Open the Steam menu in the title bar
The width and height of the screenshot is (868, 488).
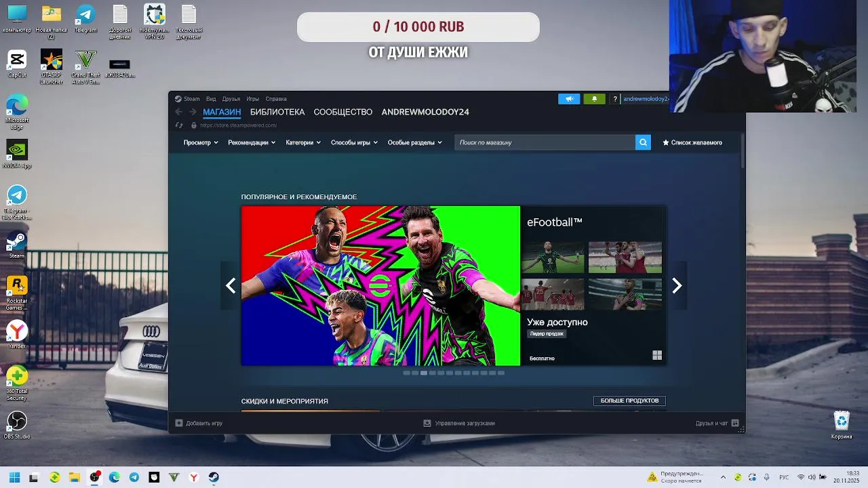[x=187, y=99]
